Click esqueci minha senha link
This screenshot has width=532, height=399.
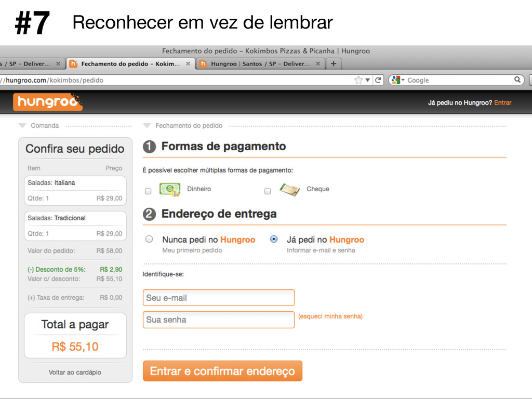(x=330, y=316)
